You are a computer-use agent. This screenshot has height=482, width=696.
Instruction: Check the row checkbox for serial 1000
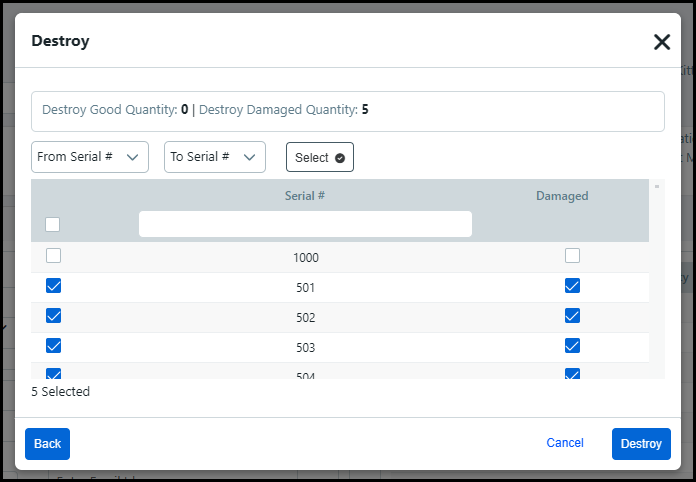[x=53, y=256]
